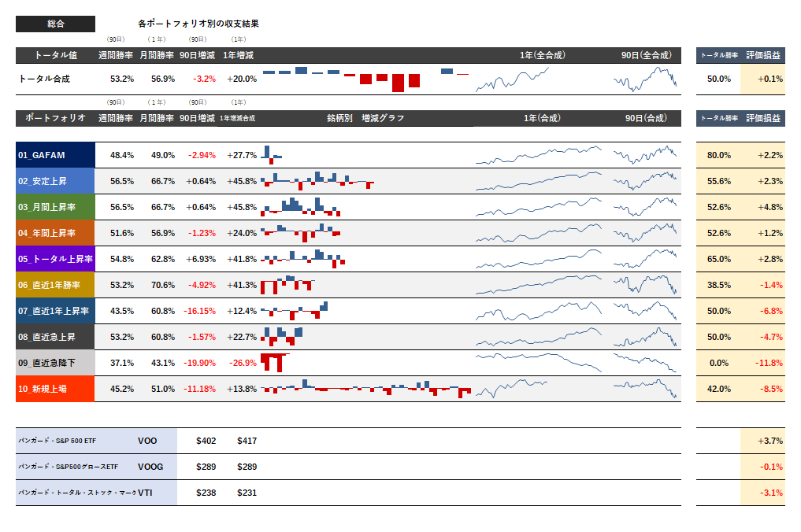Click 05_トータル上昇率 90-day change +6.93%
The width and height of the screenshot is (801, 532).
[201, 260]
